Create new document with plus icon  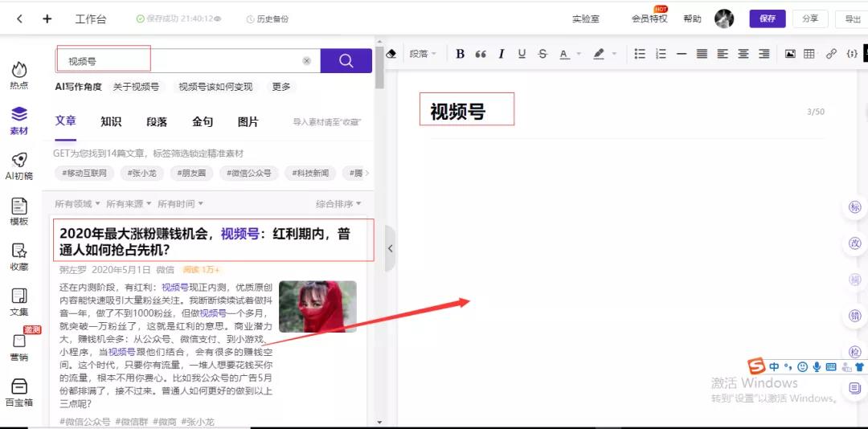(47, 18)
